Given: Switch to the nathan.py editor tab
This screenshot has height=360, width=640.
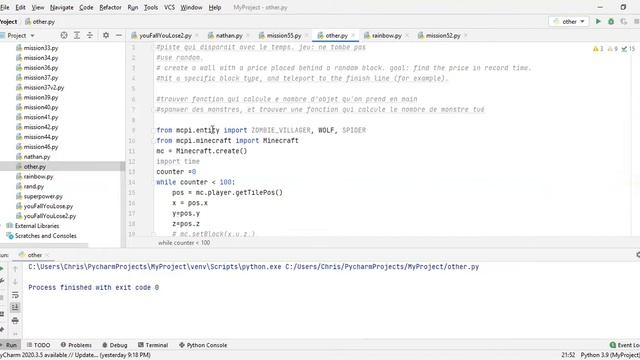Looking at the screenshot, I should [x=229, y=36].
